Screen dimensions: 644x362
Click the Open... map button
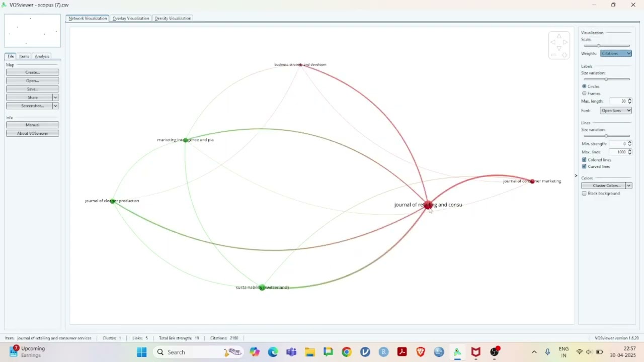click(33, 81)
